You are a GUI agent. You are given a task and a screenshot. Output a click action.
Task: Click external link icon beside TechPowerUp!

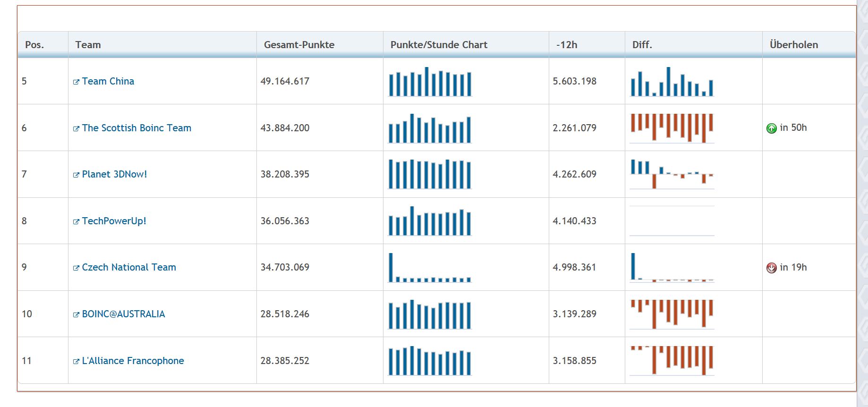click(76, 222)
